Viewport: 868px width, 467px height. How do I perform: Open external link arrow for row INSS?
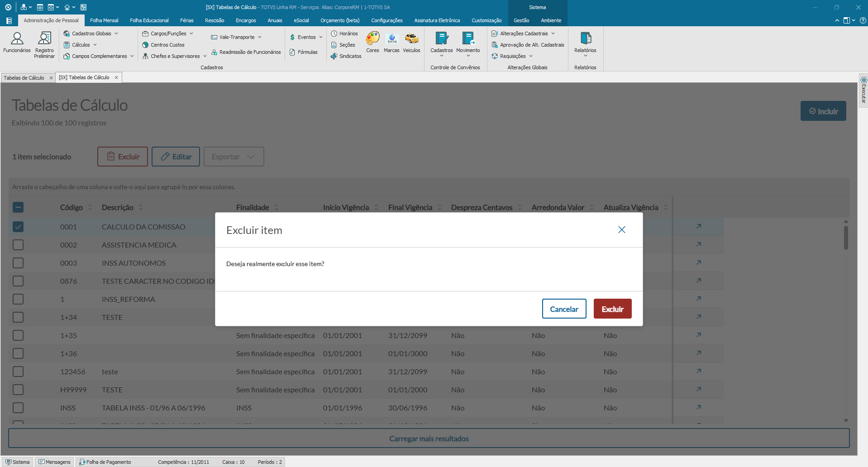pos(699,407)
